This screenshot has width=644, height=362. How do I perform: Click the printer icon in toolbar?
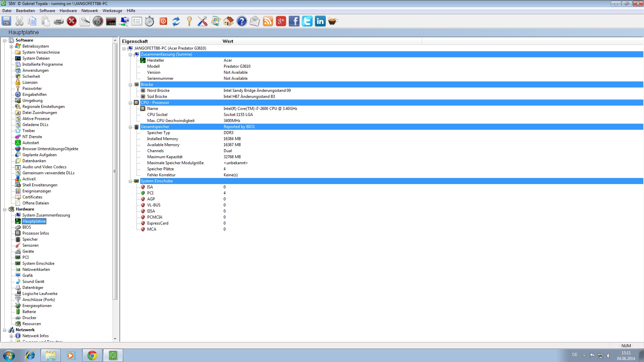[58, 21]
